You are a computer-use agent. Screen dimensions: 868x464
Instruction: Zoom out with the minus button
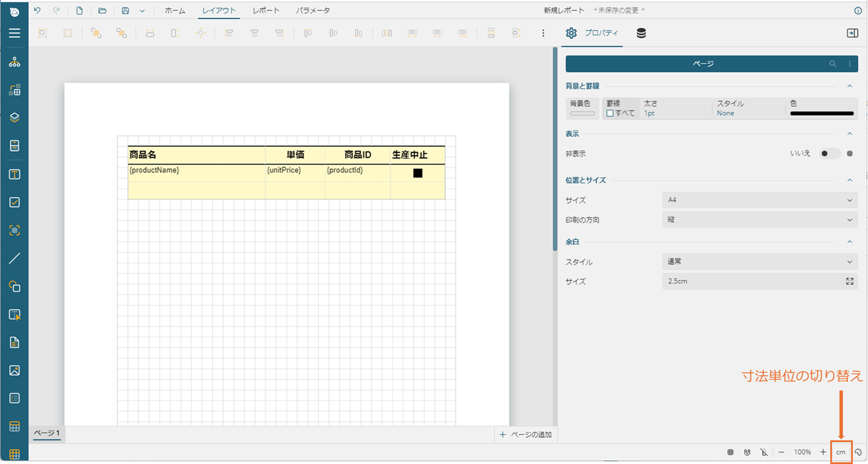click(x=781, y=452)
